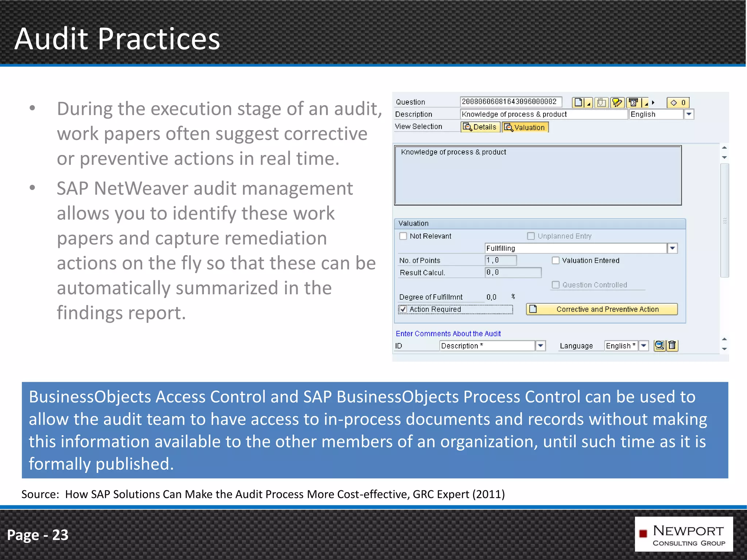This screenshot has width=747, height=560.
Task: Toggle the Not Relevant checkbox
Action: click(403, 236)
